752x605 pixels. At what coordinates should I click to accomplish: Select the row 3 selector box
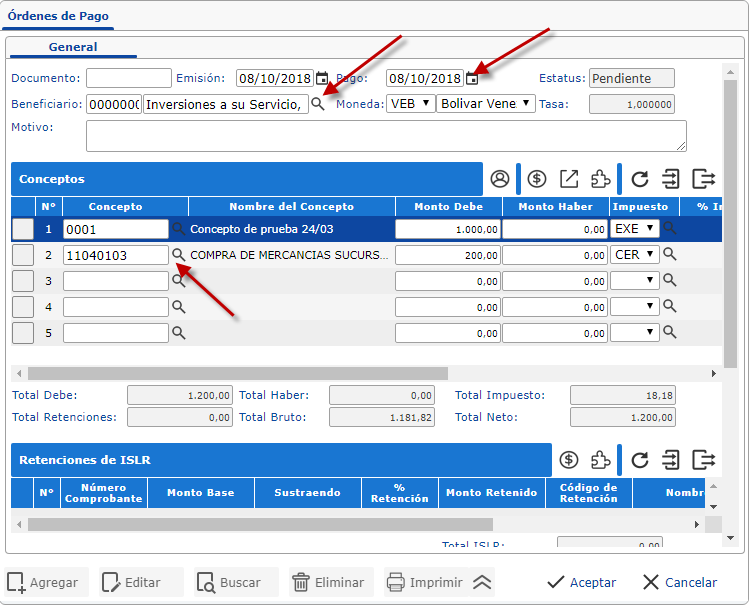tap(22, 282)
